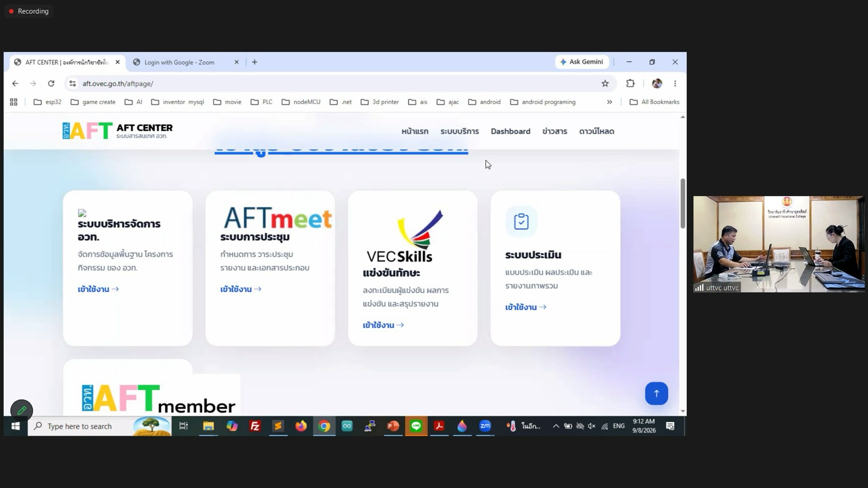Click เข้าใช้งาน link under VECSkills
The image size is (868, 488).
tap(383, 325)
